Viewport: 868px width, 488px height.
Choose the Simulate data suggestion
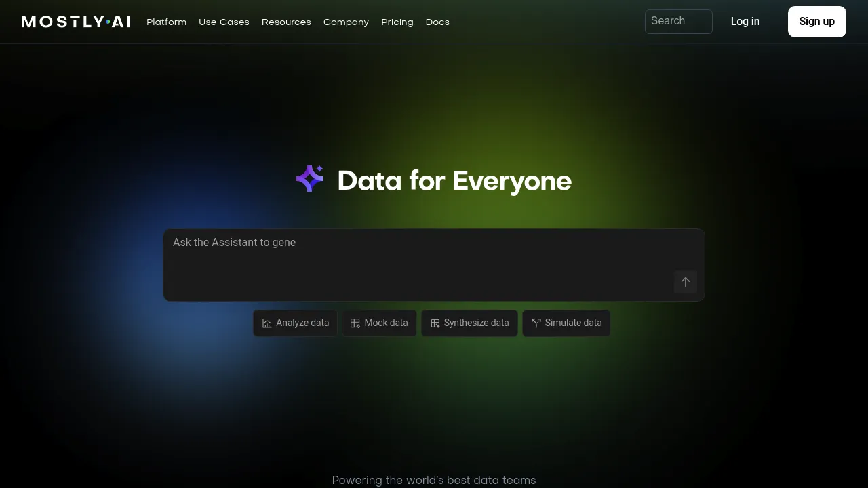click(x=566, y=323)
